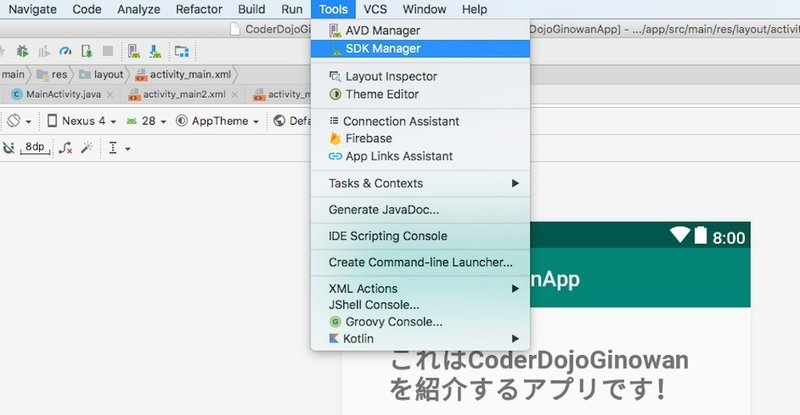Open AVD Manager from the toolbar icon

pos(134,51)
